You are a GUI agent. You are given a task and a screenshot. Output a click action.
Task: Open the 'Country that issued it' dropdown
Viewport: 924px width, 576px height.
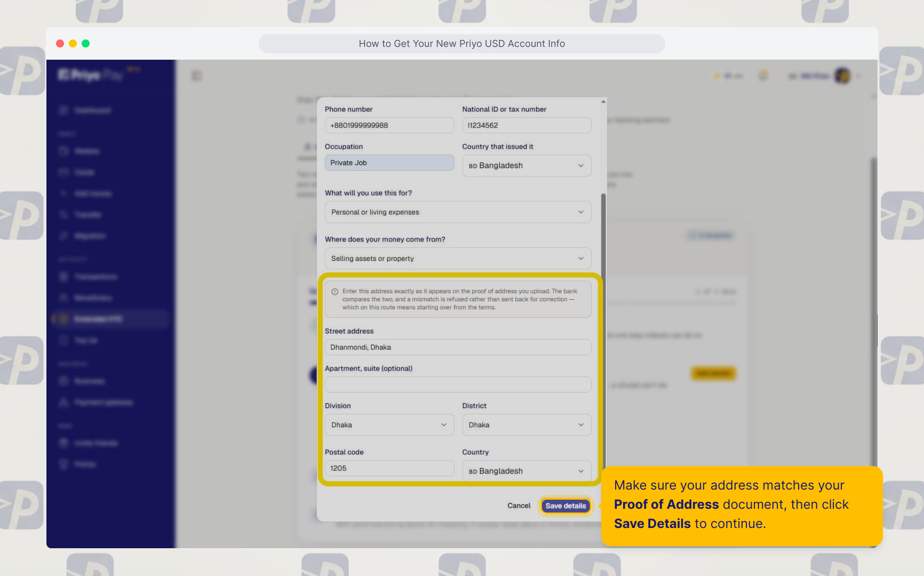pos(527,166)
